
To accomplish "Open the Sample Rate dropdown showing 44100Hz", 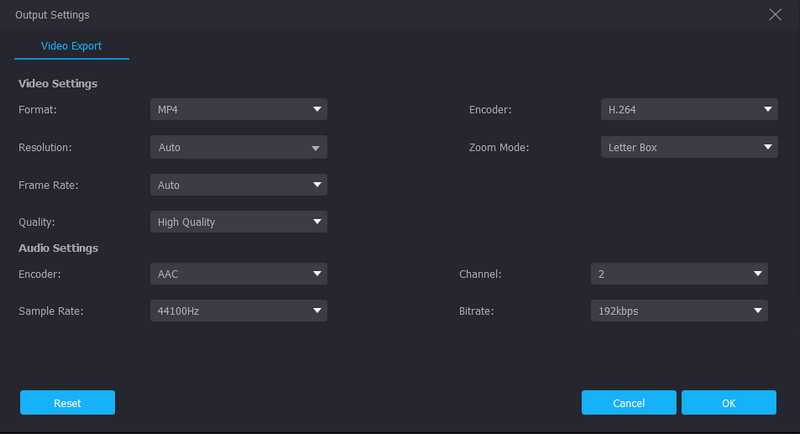I will pos(238,311).
